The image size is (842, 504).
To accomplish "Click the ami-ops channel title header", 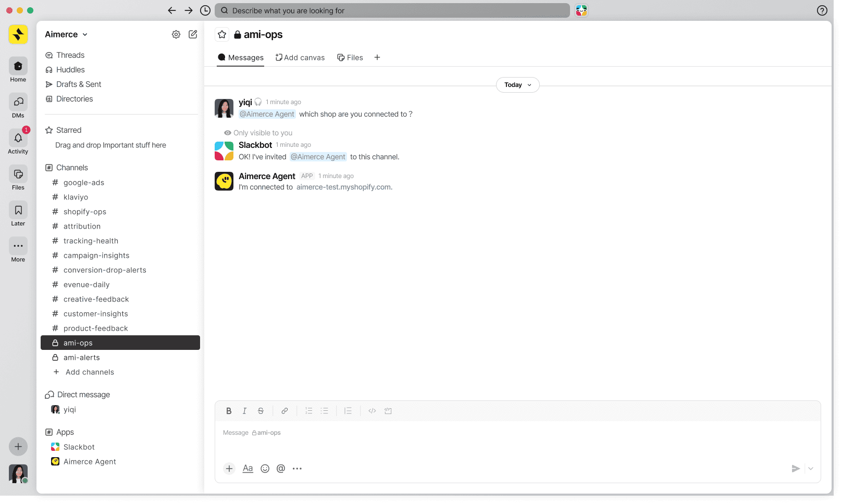I will (258, 34).
